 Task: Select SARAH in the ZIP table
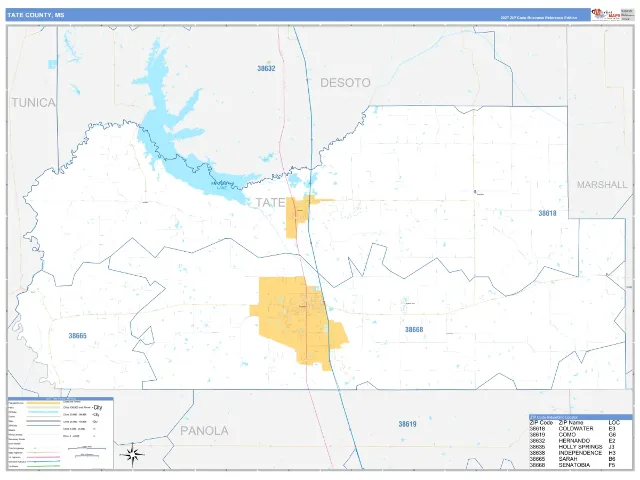[x=568, y=459]
